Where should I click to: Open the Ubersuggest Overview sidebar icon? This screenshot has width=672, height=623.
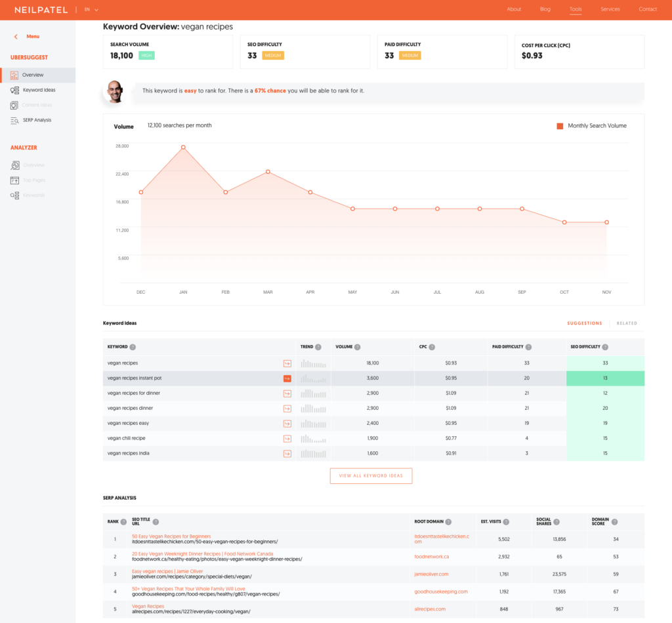point(14,75)
